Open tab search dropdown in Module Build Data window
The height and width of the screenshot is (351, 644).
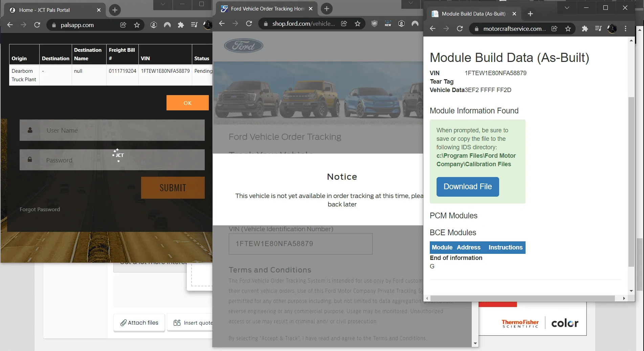click(x=567, y=8)
